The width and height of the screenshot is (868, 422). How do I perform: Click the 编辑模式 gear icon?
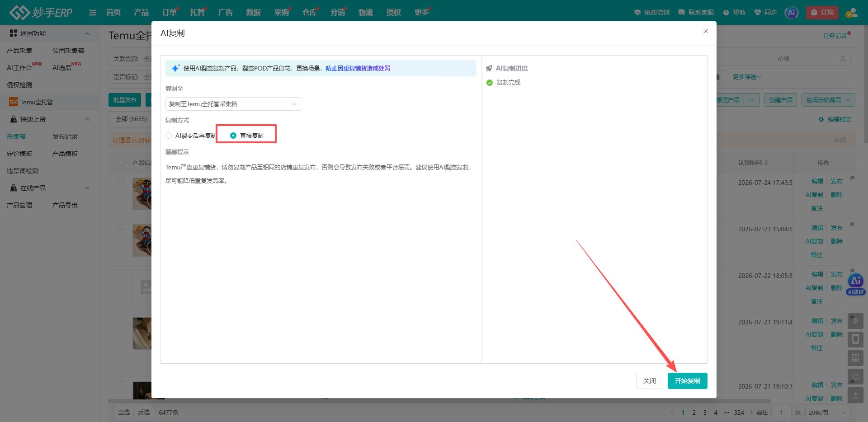[x=821, y=119]
